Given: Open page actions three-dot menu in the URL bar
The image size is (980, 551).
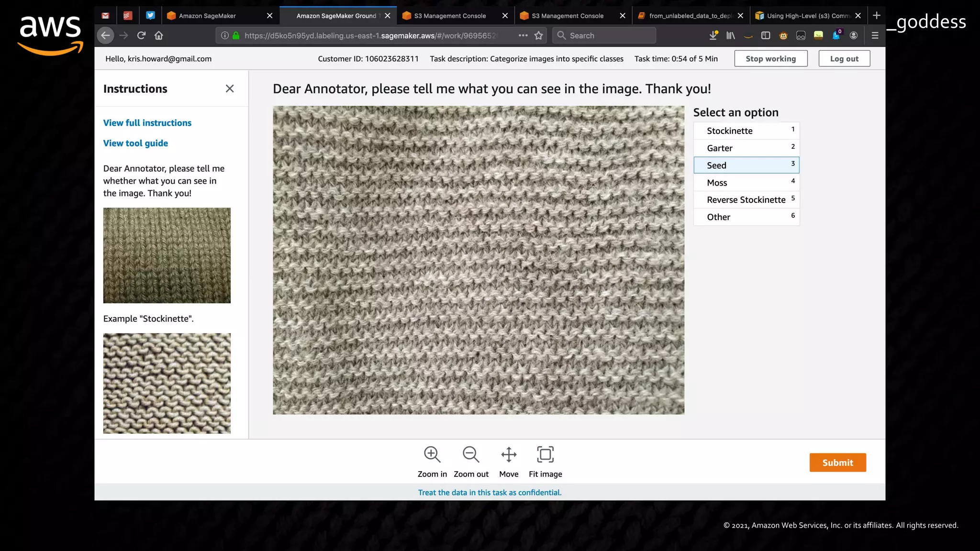Looking at the screenshot, I should (x=523, y=35).
